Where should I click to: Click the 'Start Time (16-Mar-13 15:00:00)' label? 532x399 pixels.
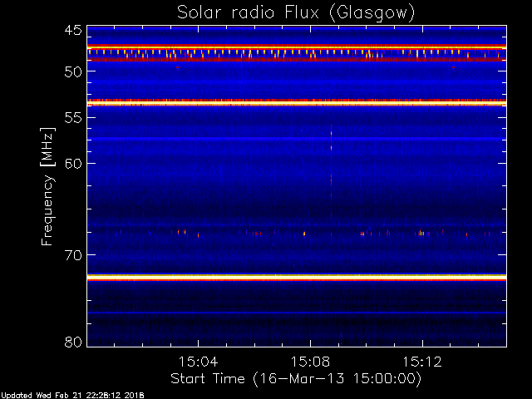[x=296, y=379]
